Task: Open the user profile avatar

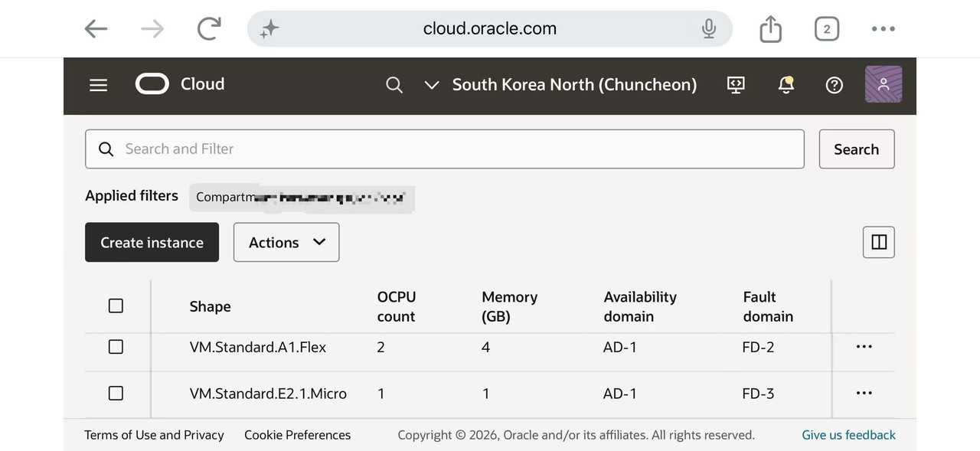Action: (x=884, y=84)
